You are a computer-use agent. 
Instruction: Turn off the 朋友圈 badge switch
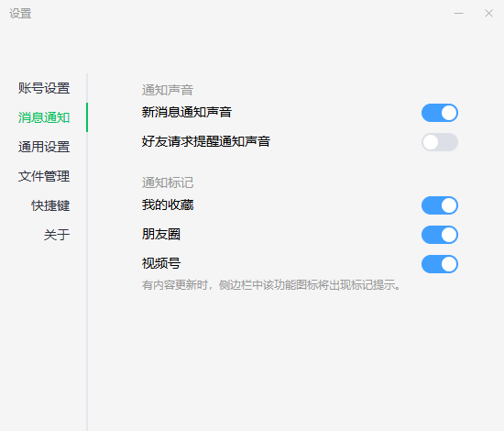[440, 235]
